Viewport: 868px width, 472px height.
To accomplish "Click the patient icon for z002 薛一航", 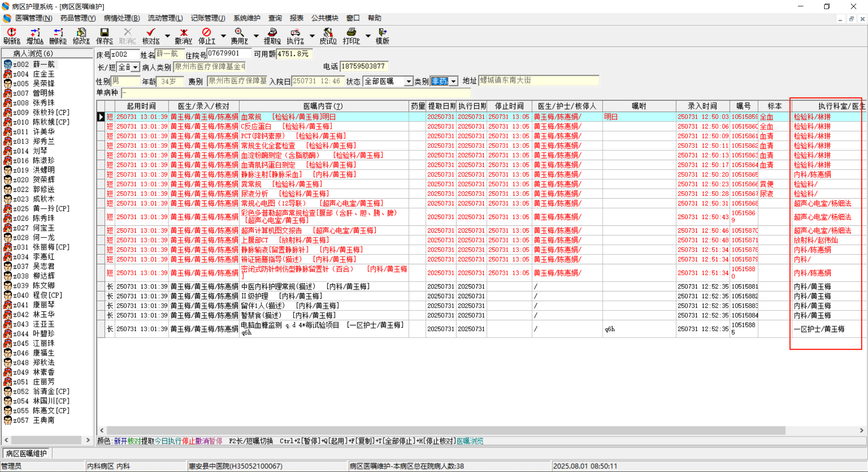I will (x=8, y=65).
